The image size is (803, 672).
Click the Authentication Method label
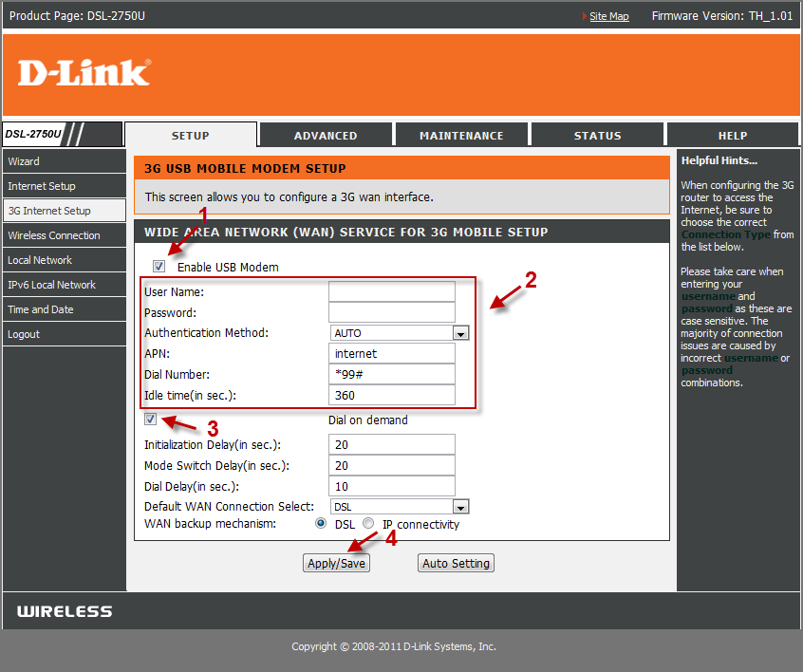pyautogui.click(x=206, y=333)
